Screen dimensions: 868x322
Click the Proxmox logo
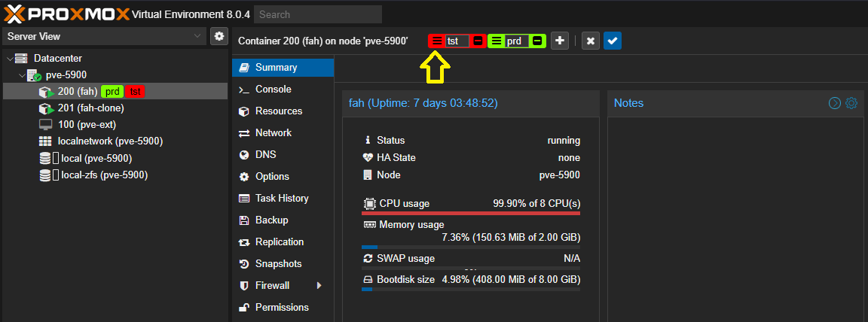(66, 14)
